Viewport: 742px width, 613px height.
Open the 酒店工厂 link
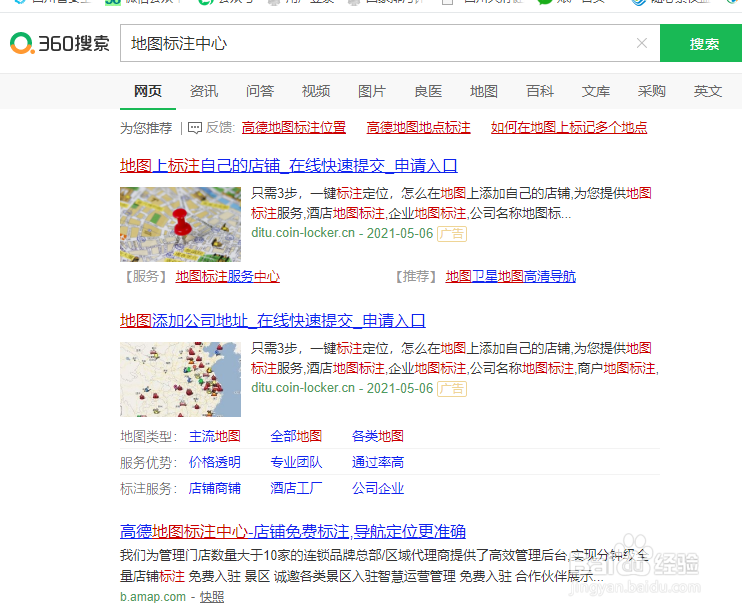point(296,488)
